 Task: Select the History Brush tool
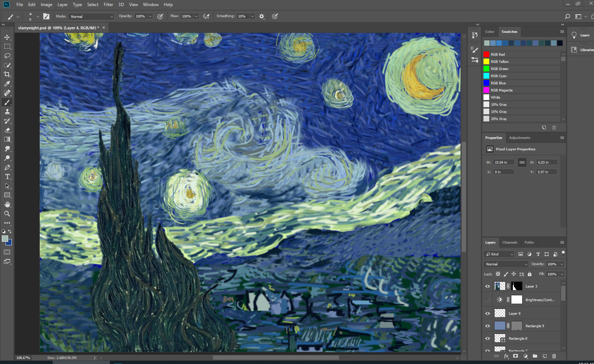7,121
